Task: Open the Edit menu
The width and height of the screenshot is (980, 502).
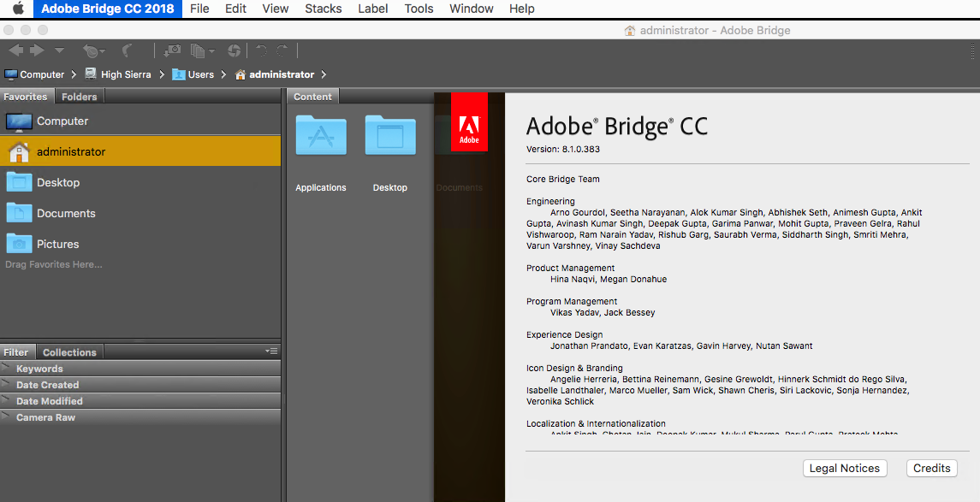Action: [x=235, y=9]
